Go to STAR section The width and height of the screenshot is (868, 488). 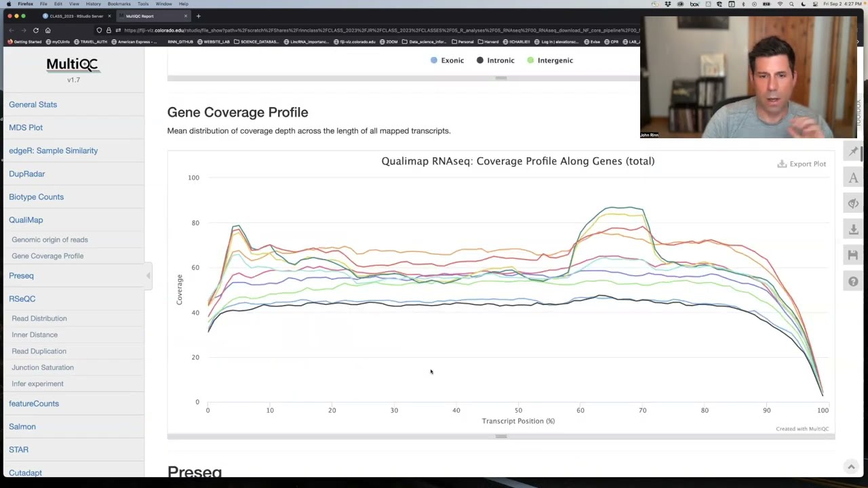(19, 449)
